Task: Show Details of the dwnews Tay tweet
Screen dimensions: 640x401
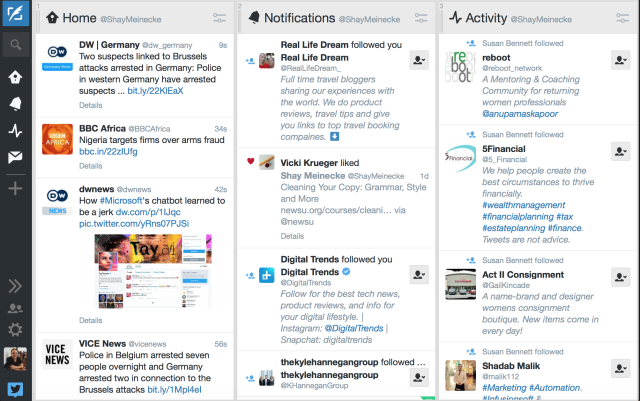Action: pyautogui.click(x=91, y=320)
